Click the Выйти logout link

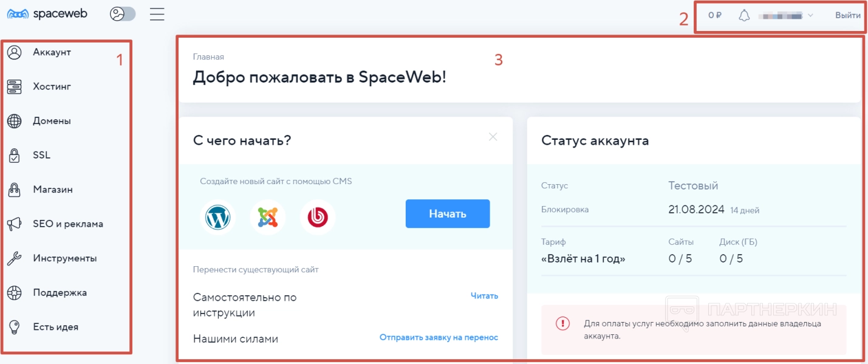(x=847, y=15)
